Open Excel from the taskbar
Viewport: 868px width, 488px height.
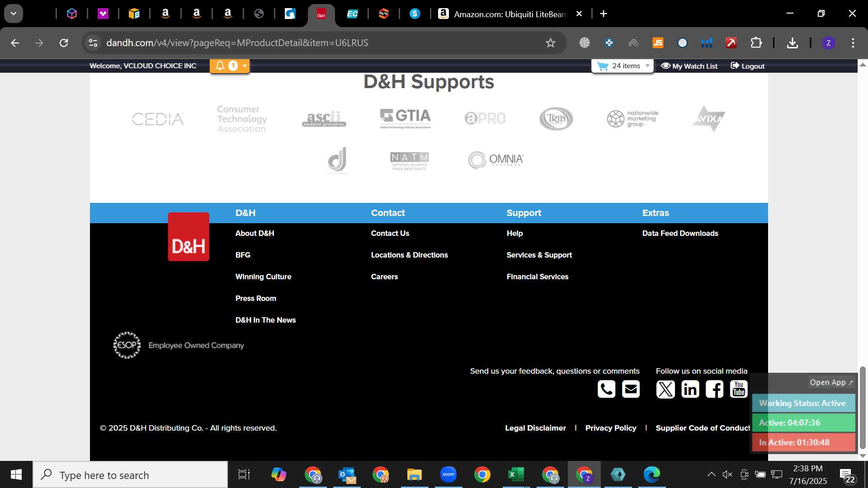[516, 474]
